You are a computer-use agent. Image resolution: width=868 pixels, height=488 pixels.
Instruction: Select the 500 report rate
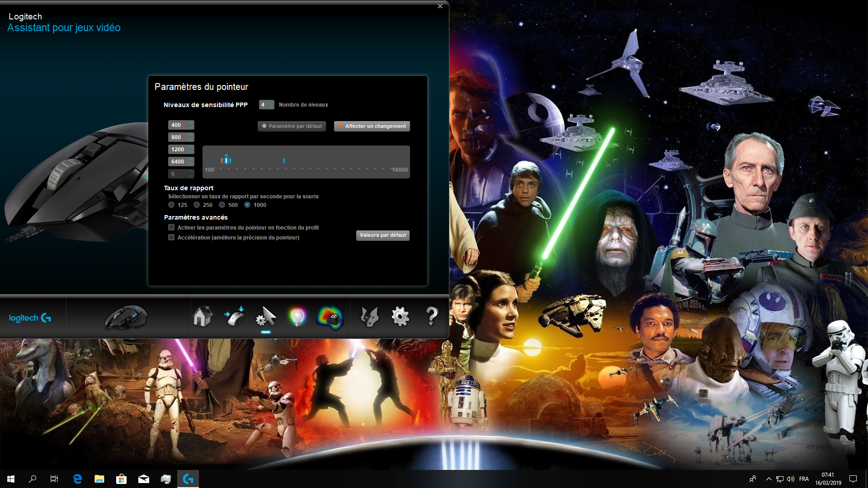(222, 205)
